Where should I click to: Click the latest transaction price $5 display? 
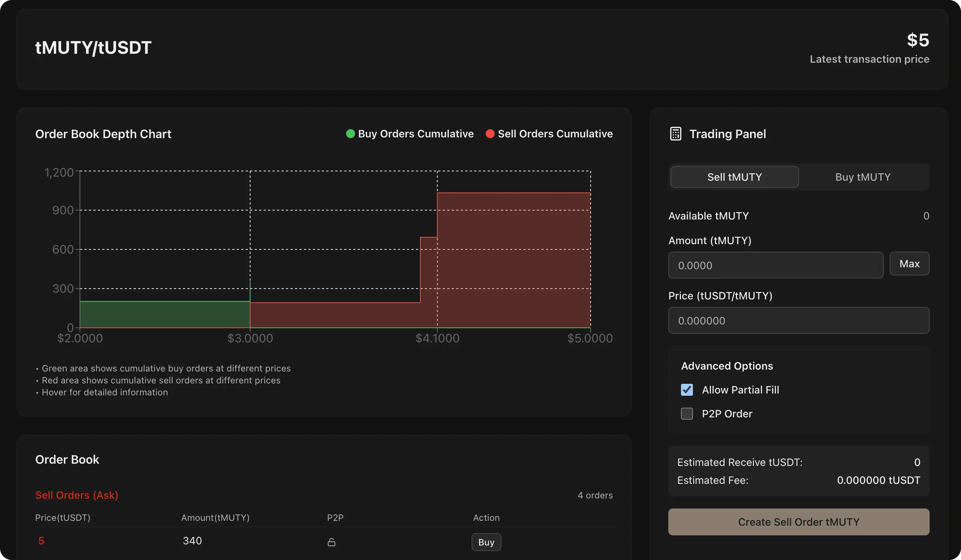point(918,40)
